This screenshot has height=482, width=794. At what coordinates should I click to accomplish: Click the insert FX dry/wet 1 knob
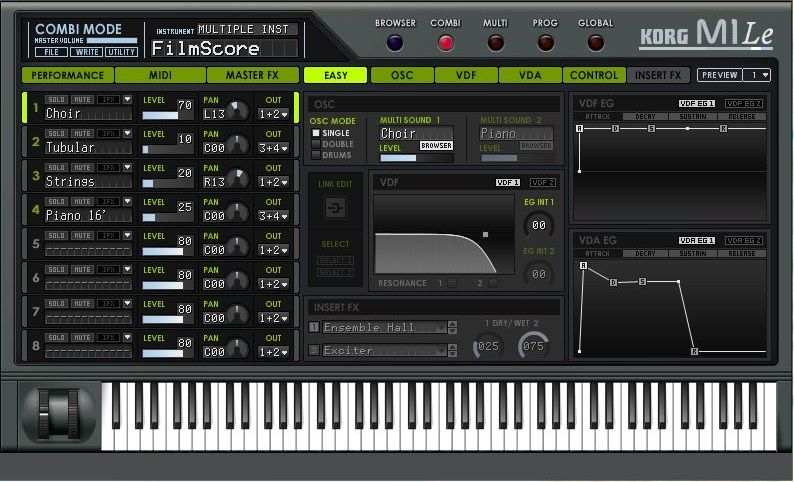[488, 346]
